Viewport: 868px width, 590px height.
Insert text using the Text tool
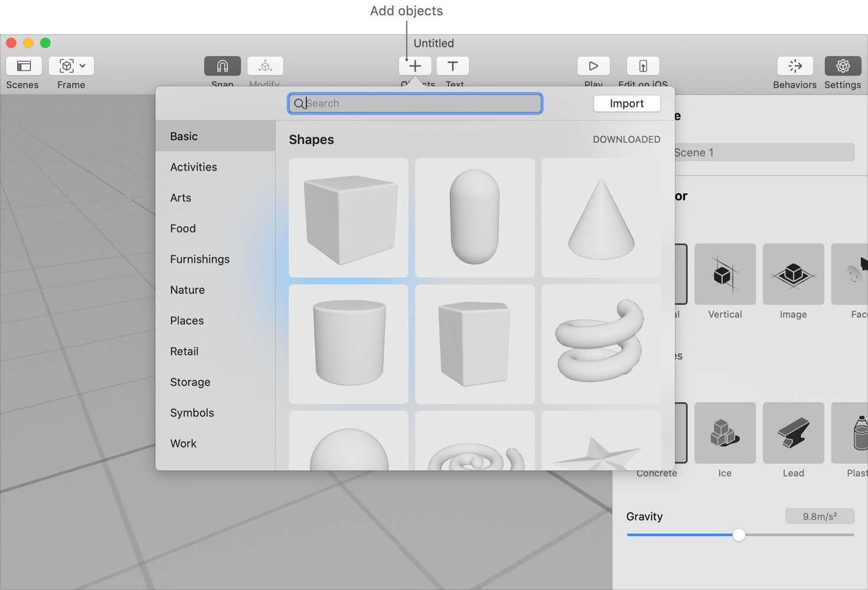point(452,66)
